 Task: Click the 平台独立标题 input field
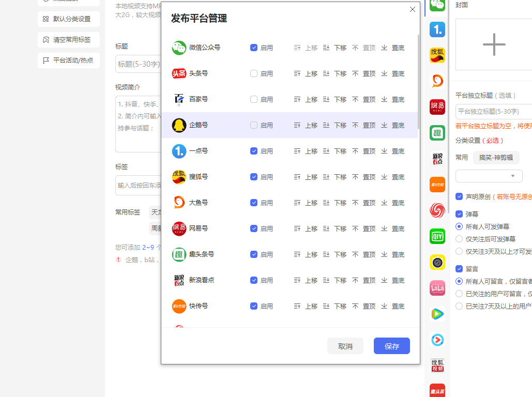pos(494,111)
